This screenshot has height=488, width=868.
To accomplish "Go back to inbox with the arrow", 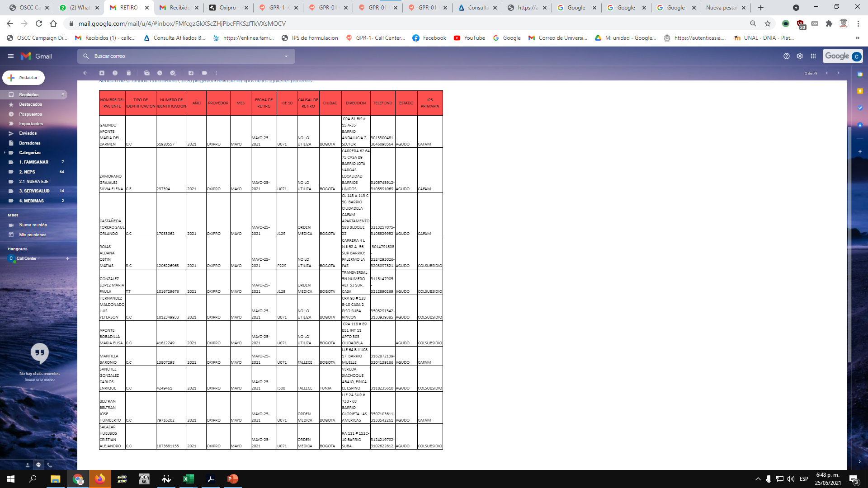I will [85, 73].
